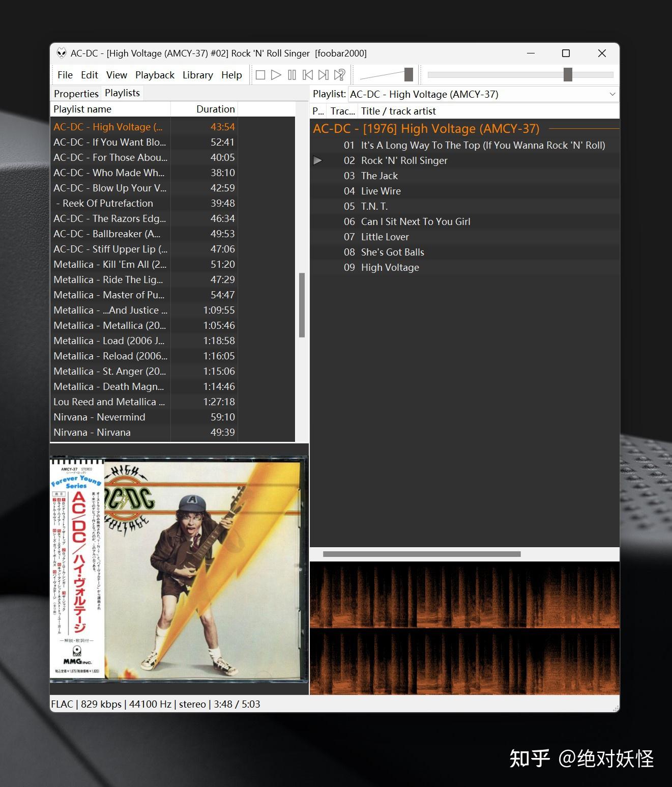Image resolution: width=672 pixels, height=787 pixels.
Task: Skip to previous track icon
Action: tap(308, 75)
